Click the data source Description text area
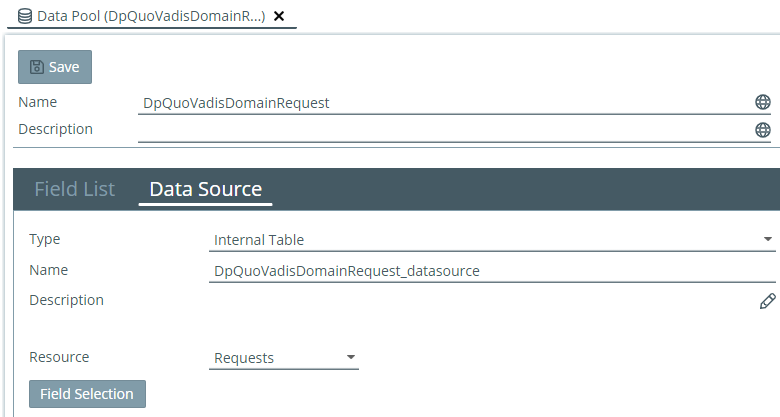Image resolution: width=780 pixels, height=417 pixels. pos(480,301)
